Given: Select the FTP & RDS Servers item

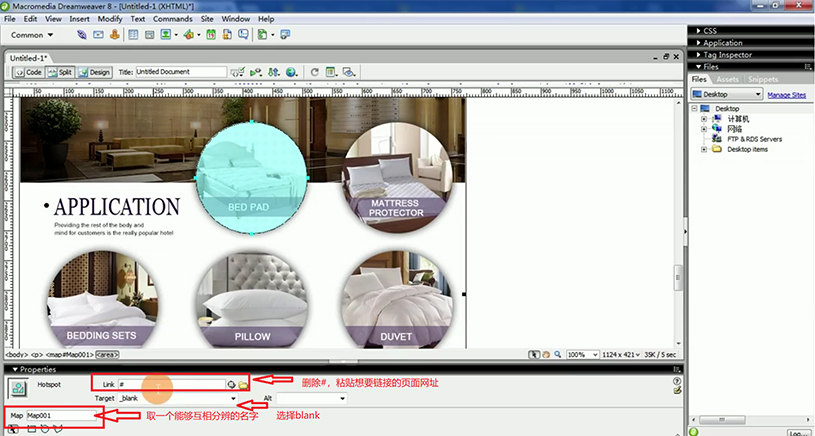Looking at the screenshot, I should 754,139.
